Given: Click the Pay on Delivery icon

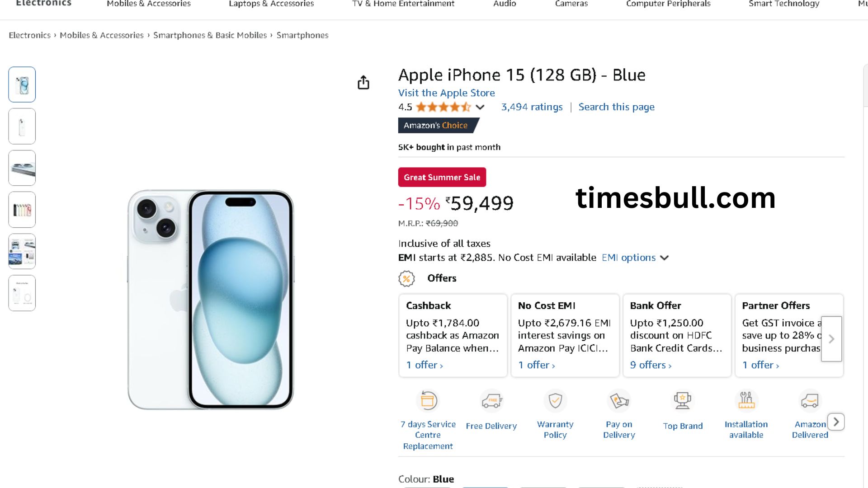Looking at the screenshot, I should [x=619, y=400].
